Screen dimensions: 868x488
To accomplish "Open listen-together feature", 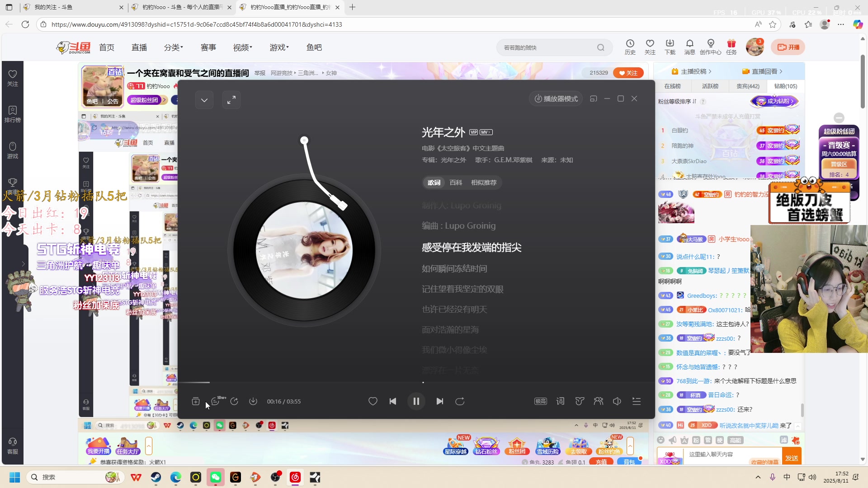I will point(599,401).
